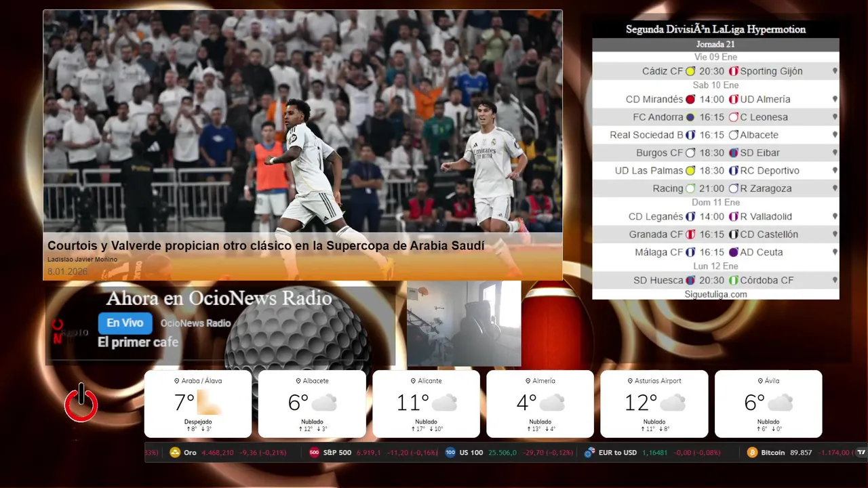Click the 21:00 Racing kickoff time
This screenshot has width=868, height=488.
pos(712,188)
